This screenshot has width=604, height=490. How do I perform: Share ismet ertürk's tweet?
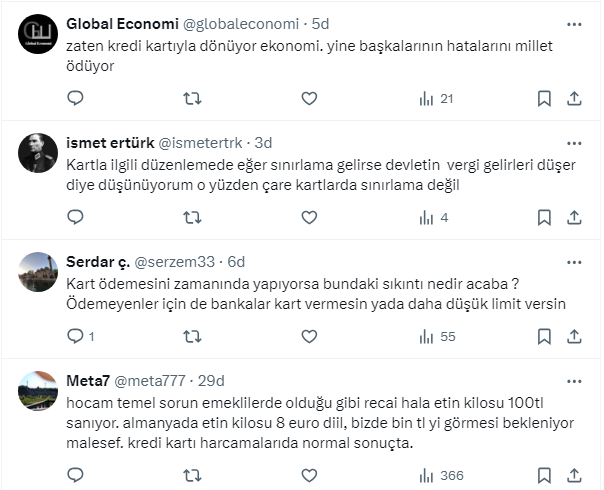[x=574, y=217]
